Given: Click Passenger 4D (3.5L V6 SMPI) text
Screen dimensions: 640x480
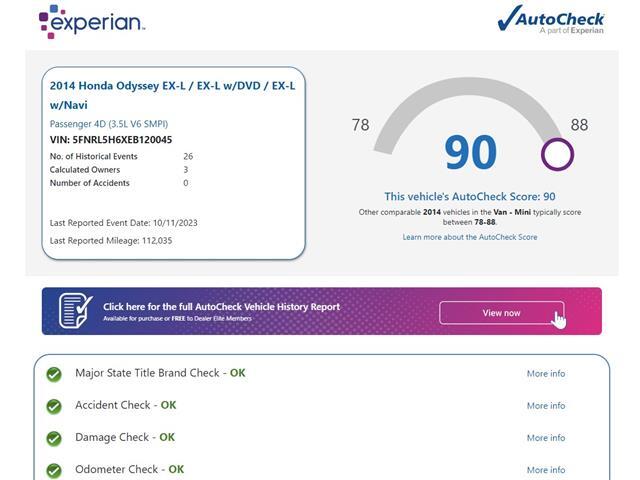Looking at the screenshot, I should tap(109, 124).
